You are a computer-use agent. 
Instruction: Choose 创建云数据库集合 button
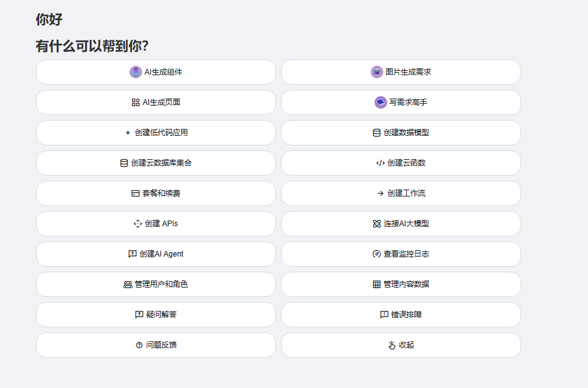156,163
